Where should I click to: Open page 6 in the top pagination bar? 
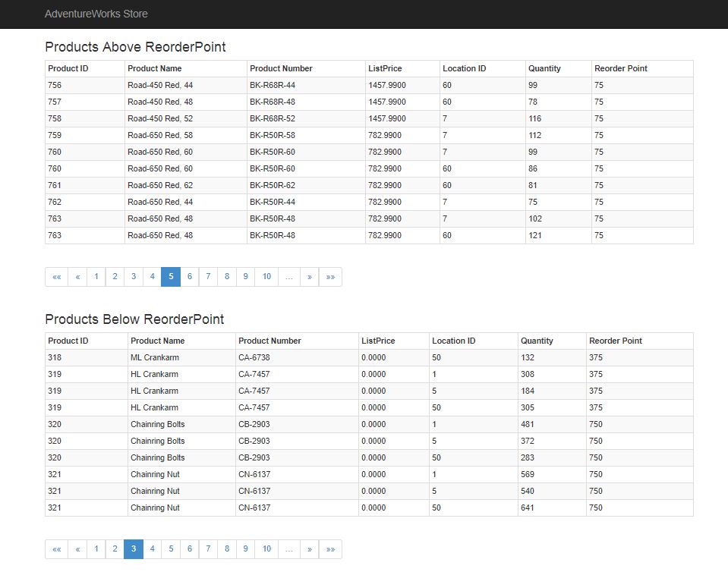tap(189, 276)
